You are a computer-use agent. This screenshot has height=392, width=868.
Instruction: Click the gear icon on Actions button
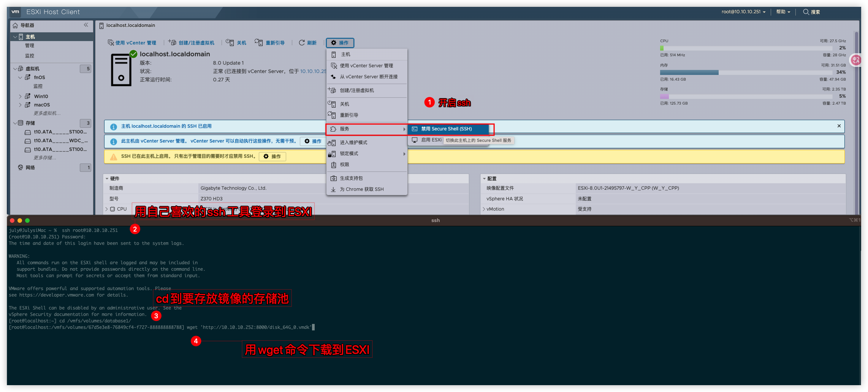(x=334, y=43)
